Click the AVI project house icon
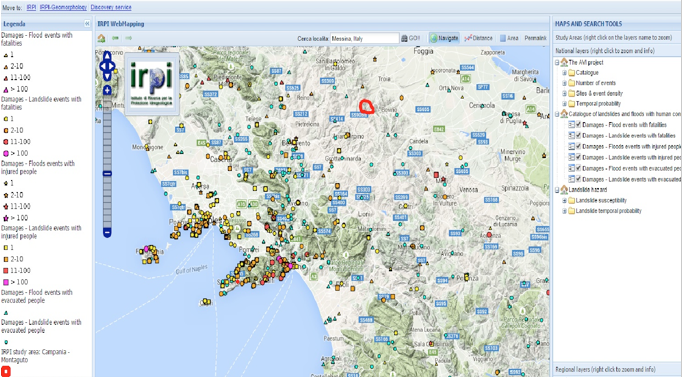The height and width of the screenshot is (378, 683). point(564,62)
